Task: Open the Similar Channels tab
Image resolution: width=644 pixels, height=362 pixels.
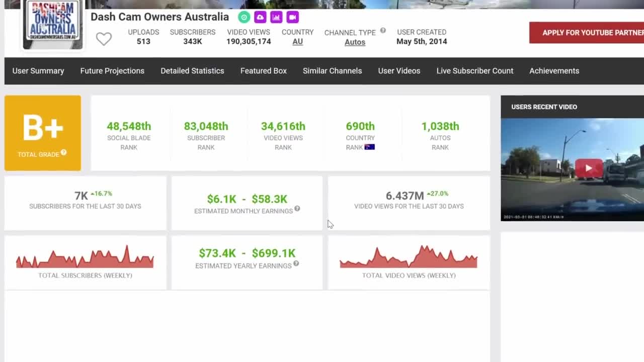Action: (332, 71)
